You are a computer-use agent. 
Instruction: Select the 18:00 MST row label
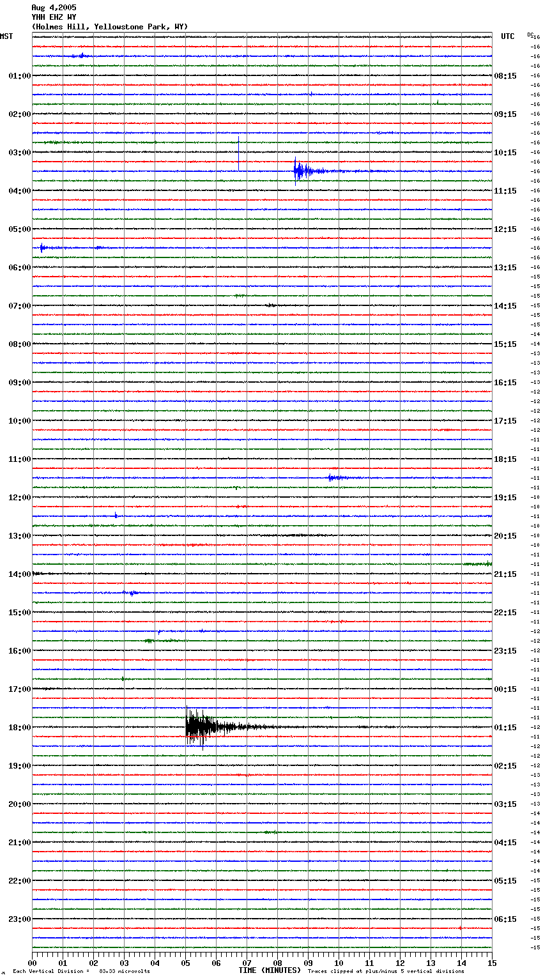[x=20, y=728]
